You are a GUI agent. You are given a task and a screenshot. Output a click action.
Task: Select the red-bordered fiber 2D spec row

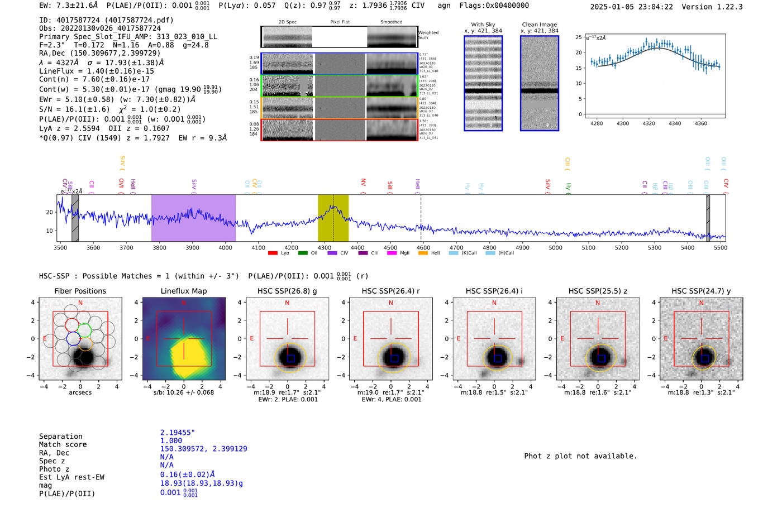pos(339,130)
